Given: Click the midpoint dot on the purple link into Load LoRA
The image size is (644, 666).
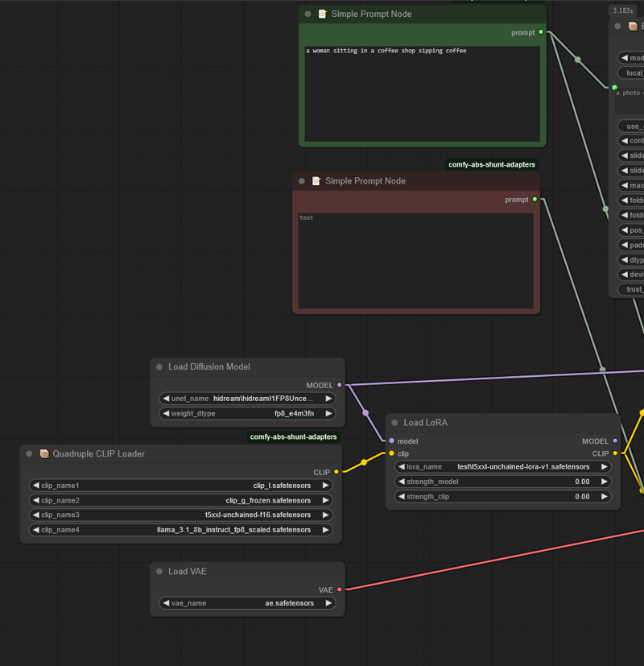Looking at the screenshot, I should 365,413.
